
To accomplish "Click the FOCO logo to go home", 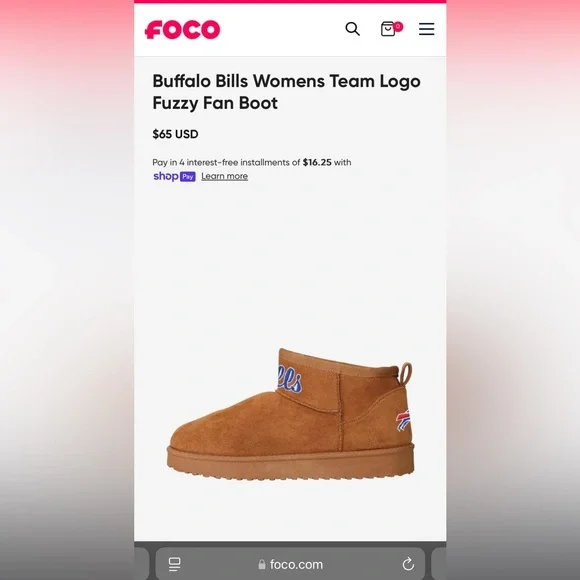I will pos(182,30).
